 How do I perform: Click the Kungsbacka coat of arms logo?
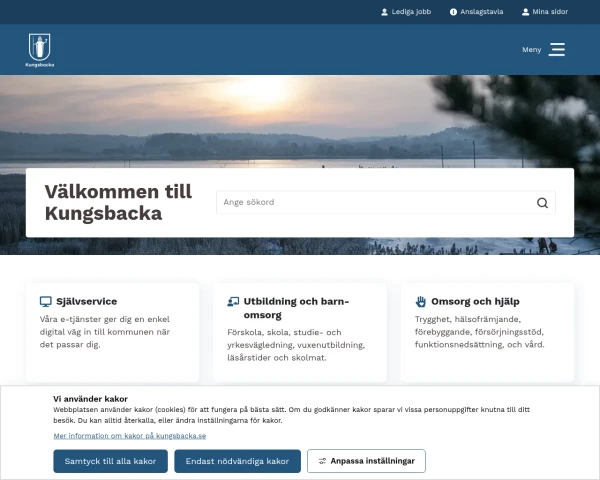(x=39, y=50)
